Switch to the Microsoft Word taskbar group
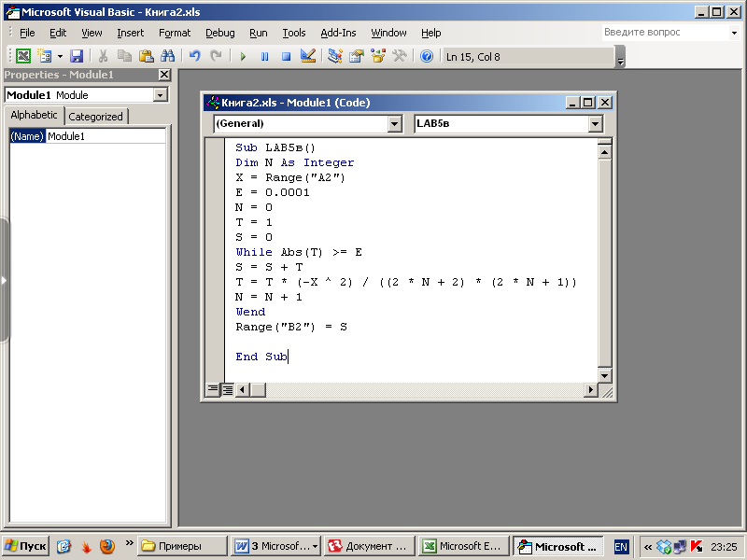This screenshot has width=747, height=560. pos(275,546)
